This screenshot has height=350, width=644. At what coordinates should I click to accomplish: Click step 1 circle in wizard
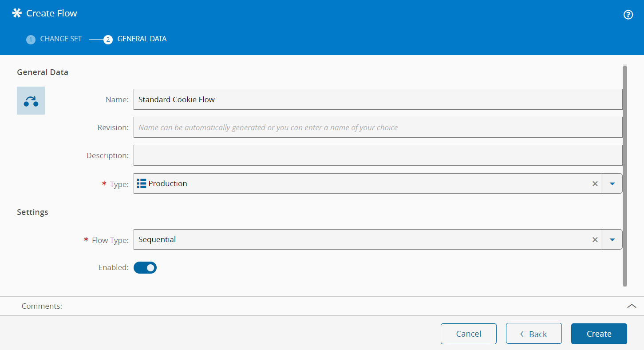pos(31,40)
